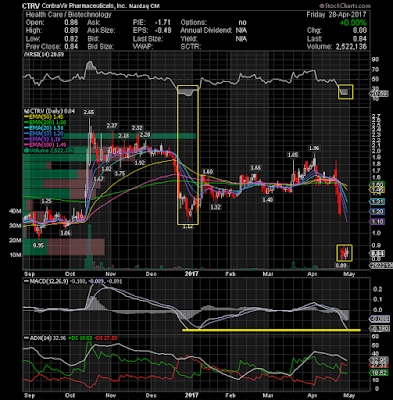The height and width of the screenshot is (400, 393).
Task: Click the Health Care / Biotechnology sector text
Action: tap(68, 15)
